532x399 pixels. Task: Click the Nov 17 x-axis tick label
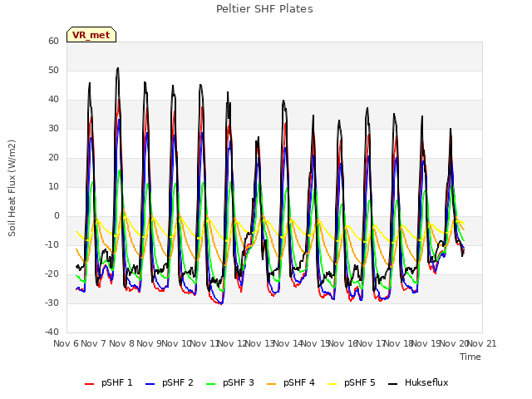pos(371,343)
